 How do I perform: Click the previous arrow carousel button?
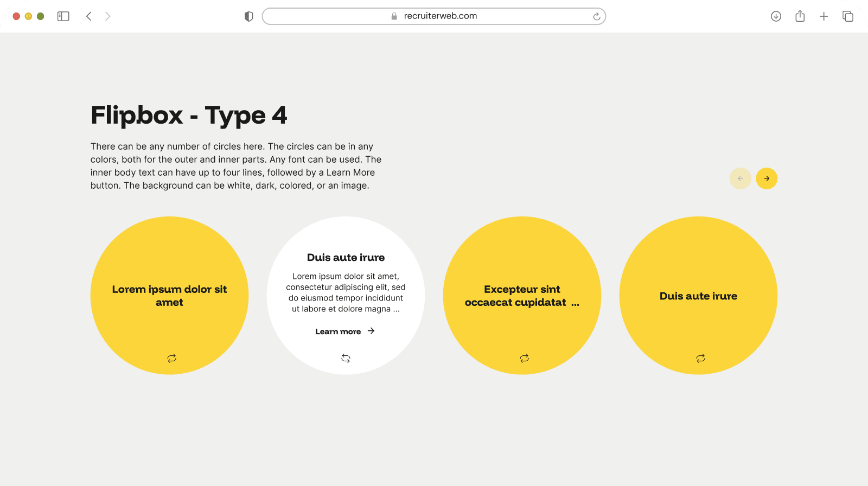pyautogui.click(x=741, y=178)
